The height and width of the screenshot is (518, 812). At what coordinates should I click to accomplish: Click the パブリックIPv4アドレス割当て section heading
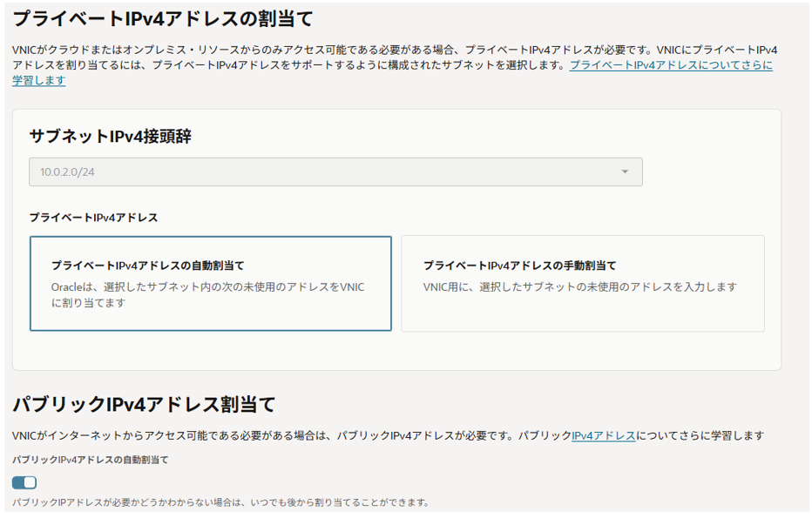[144, 404]
